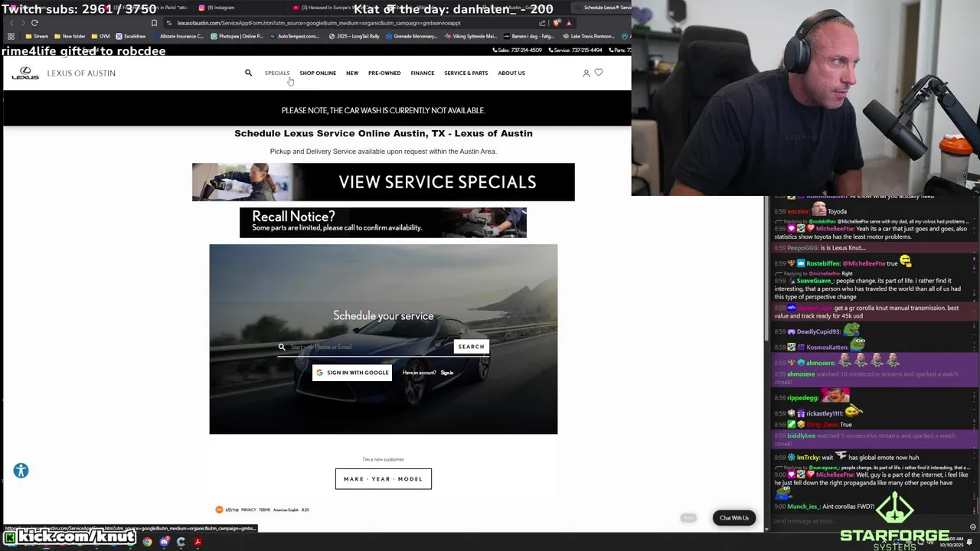980x551 pixels.
Task: Click the PRIVACY footer link
Action: [x=248, y=510]
